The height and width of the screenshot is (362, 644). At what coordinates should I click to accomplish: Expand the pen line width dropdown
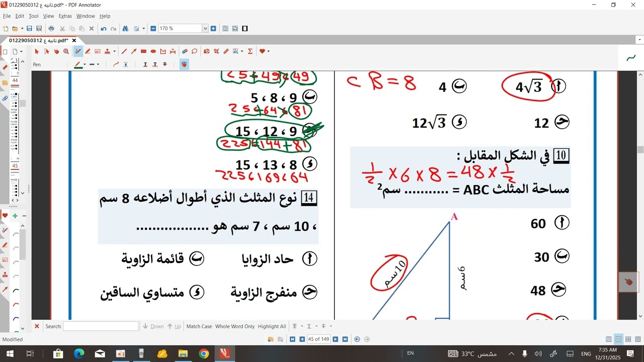[98, 64]
